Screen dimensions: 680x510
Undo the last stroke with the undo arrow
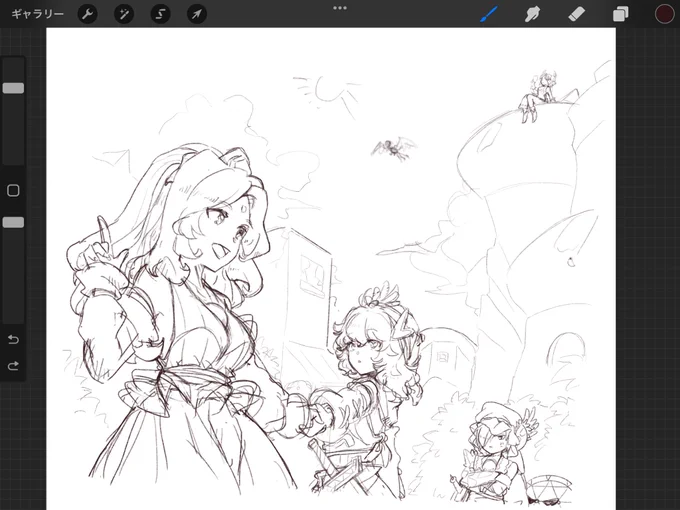pyautogui.click(x=13, y=339)
